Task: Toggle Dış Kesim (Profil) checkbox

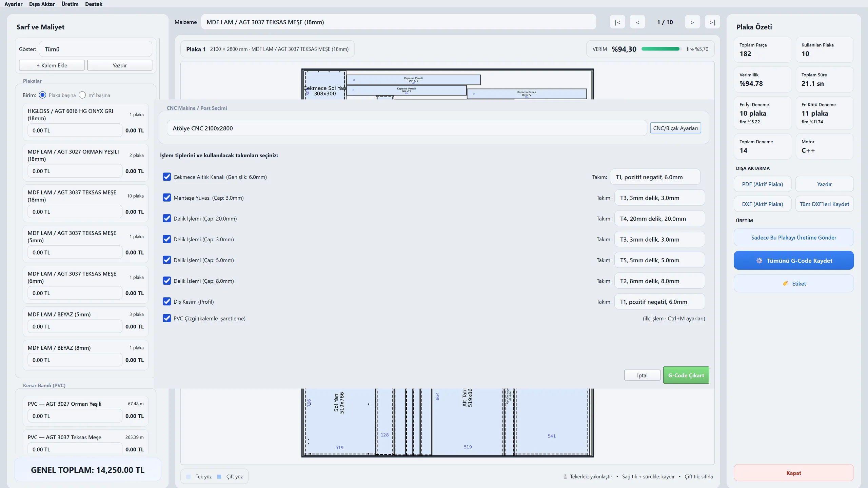Action: point(167,302)
